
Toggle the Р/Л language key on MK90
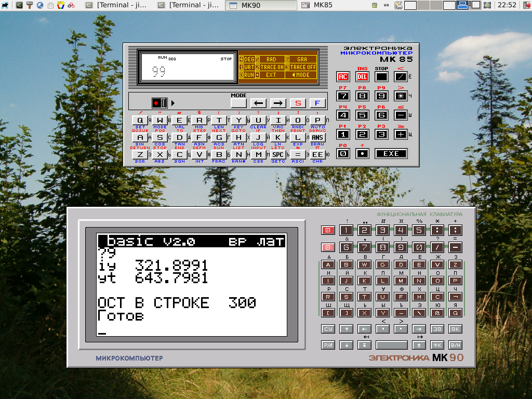pos(328,345)
